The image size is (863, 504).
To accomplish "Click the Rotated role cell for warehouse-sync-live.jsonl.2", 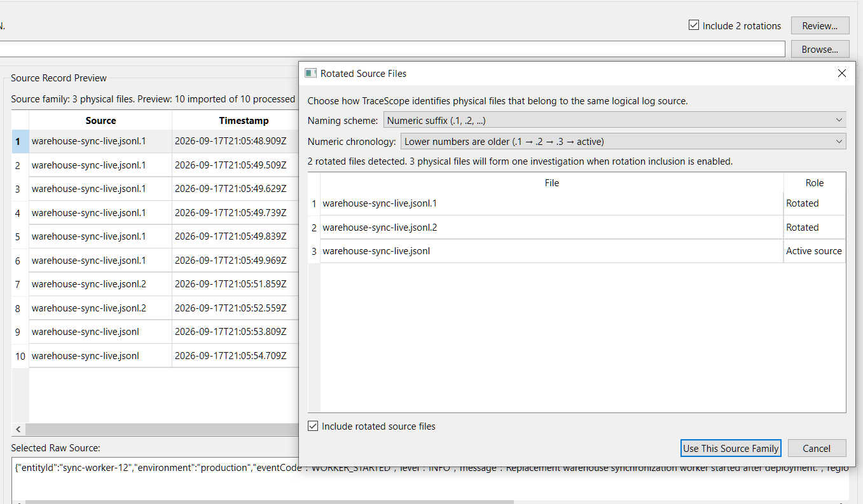I will click(x=815, y=228).
